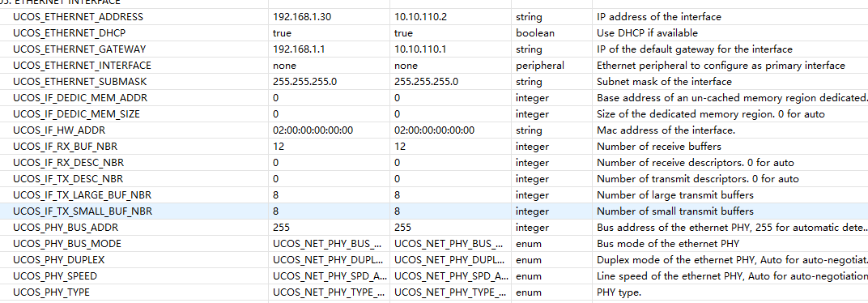
Task: Select the UCOS_ETHERNET_GATEWAY parameter name
Action: click(x=79, y=49)
